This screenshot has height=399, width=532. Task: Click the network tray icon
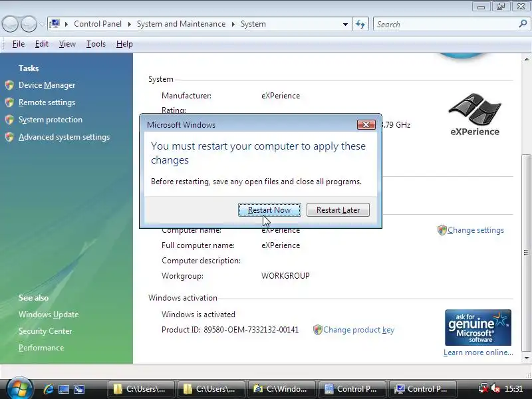[x=483, y=388]
